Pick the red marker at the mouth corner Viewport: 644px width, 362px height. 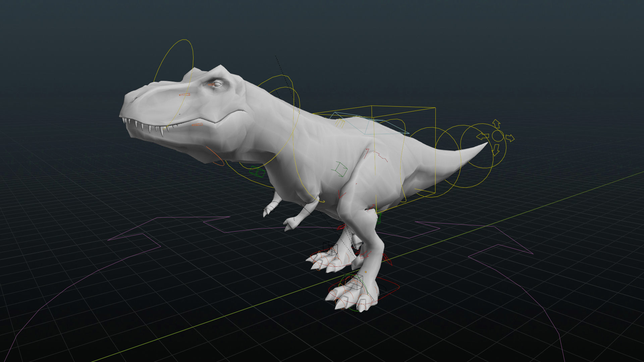[x=197, y=125]
